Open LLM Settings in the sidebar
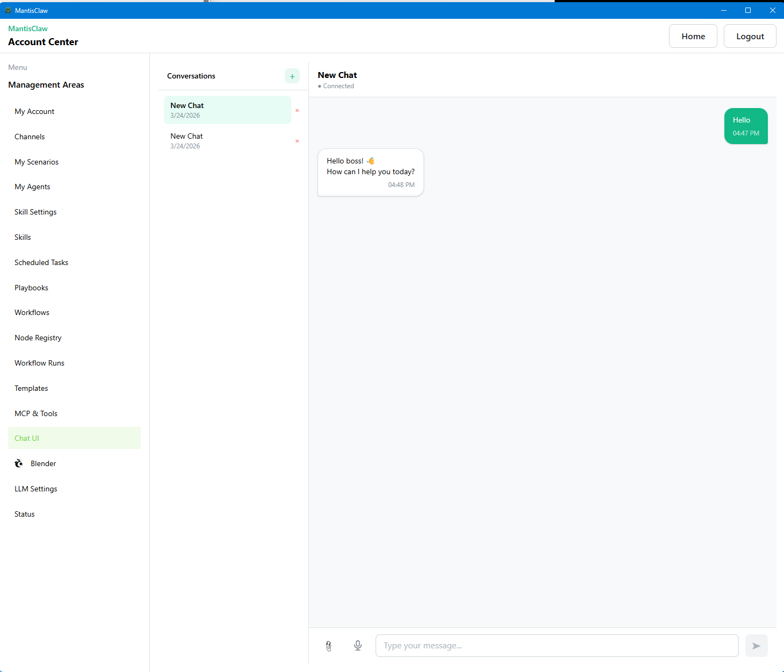The width and height of the screenshot is (784, 672). pyautogui.click(x=36, y=488)
